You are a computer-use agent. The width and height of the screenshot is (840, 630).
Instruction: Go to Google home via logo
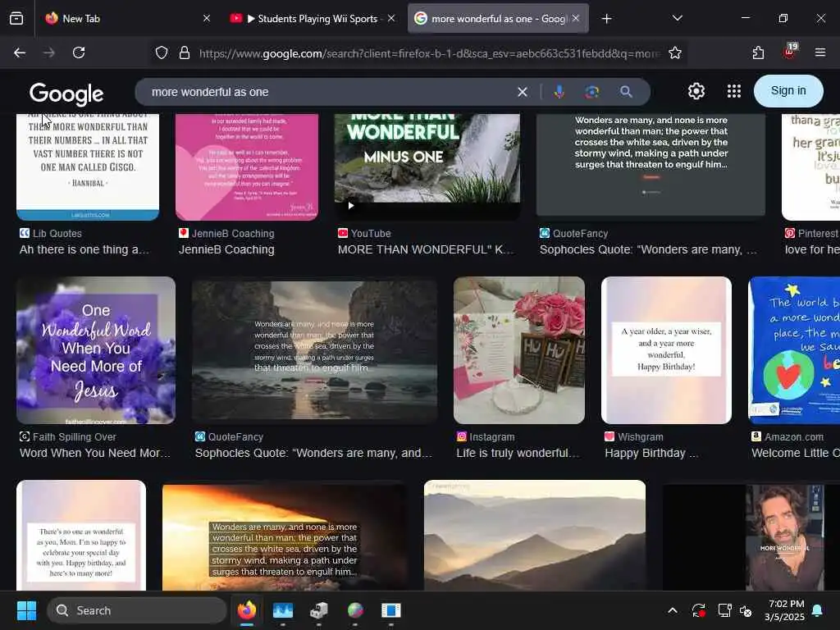point(66,94)
